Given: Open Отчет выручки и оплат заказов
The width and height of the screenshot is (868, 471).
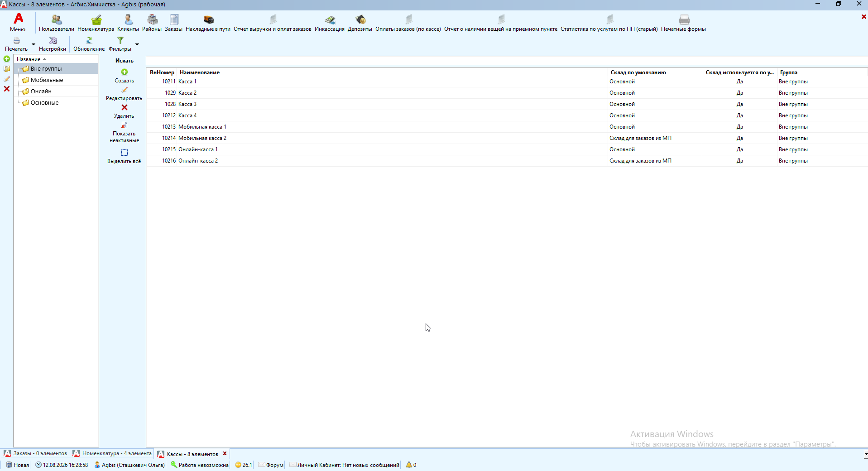Looking at the screenshot, I should 273,23.
